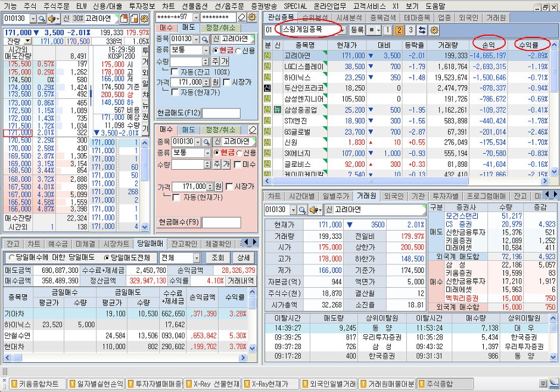The width and height of the screenshot is (560, 392).
Task: Click right tab-scroll arrow after 잔고 tab
Action: (555, 194)
